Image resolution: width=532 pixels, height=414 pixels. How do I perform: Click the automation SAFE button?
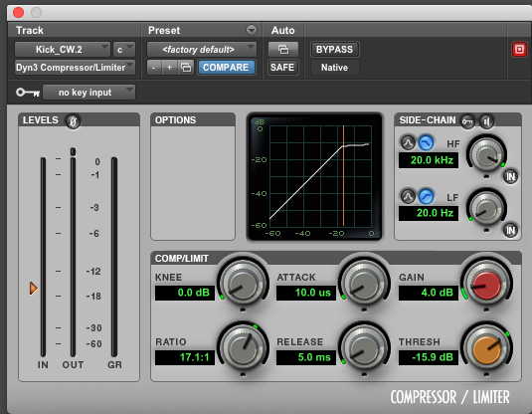[282, 68]
